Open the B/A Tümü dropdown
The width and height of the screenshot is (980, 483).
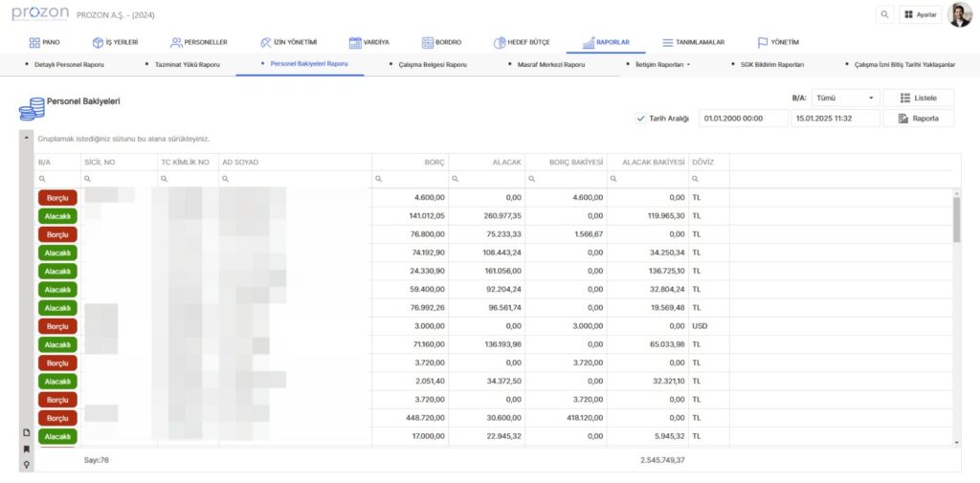[845, 98]
